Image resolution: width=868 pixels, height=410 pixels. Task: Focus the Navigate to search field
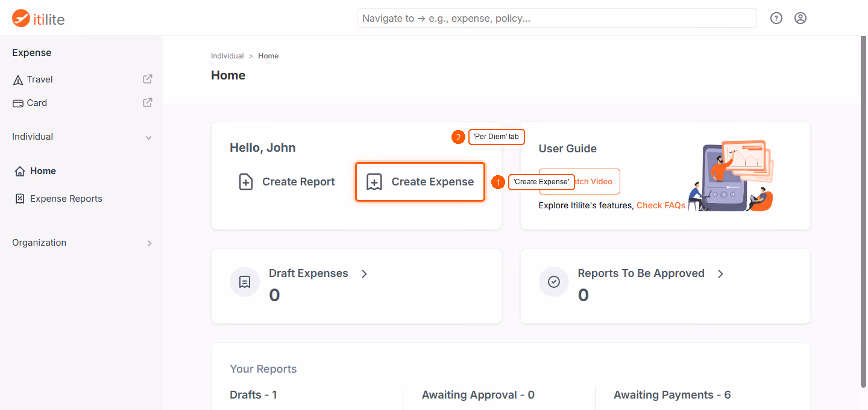click(557, 18)
